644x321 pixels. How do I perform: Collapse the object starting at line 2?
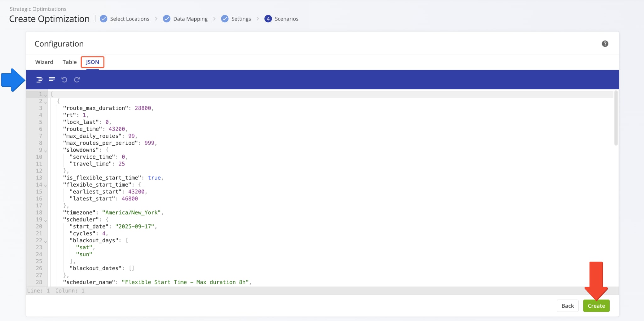click(x=46, y=102)
